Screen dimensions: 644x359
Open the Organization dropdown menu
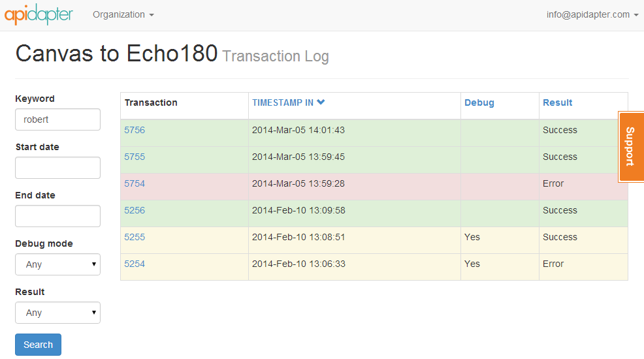pos(123,15)
